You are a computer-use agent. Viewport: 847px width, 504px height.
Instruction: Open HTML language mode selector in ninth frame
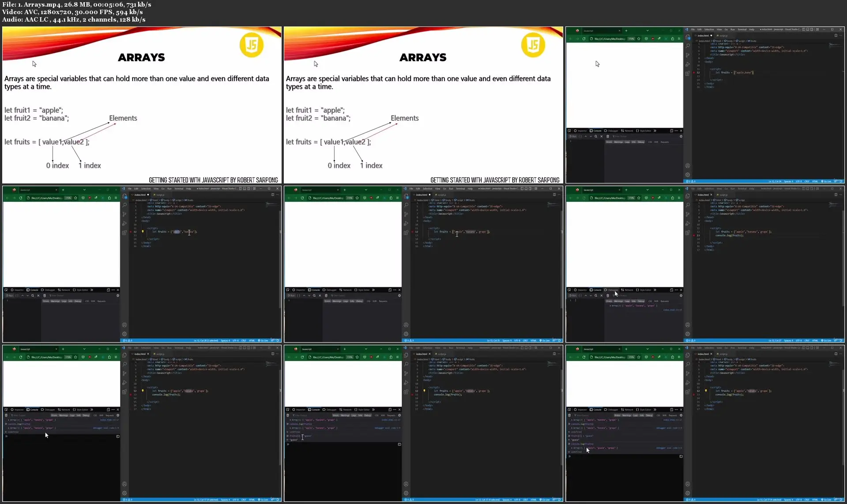pyautogui.click(x=815, y=500)
